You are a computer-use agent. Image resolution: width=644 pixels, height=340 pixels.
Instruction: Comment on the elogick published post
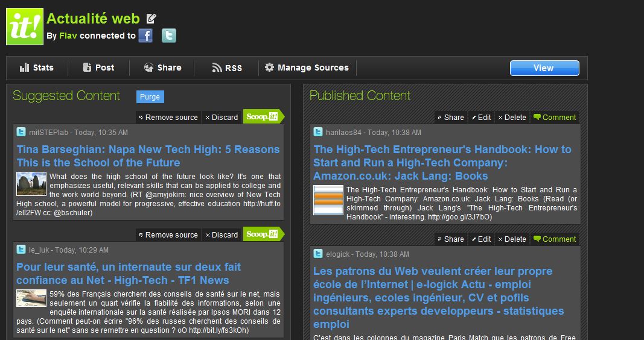(x=555, y=239)
